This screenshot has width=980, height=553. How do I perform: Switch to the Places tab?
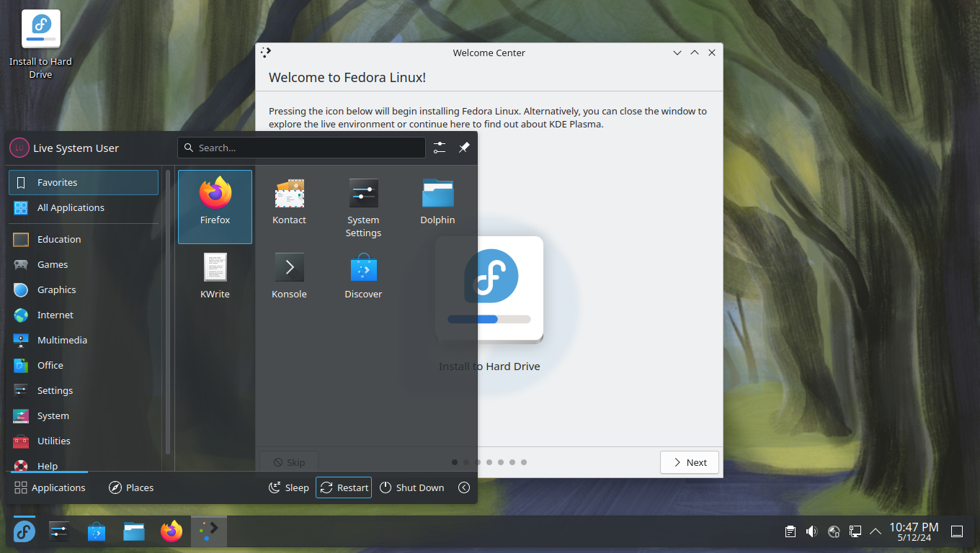click(131, 487)
